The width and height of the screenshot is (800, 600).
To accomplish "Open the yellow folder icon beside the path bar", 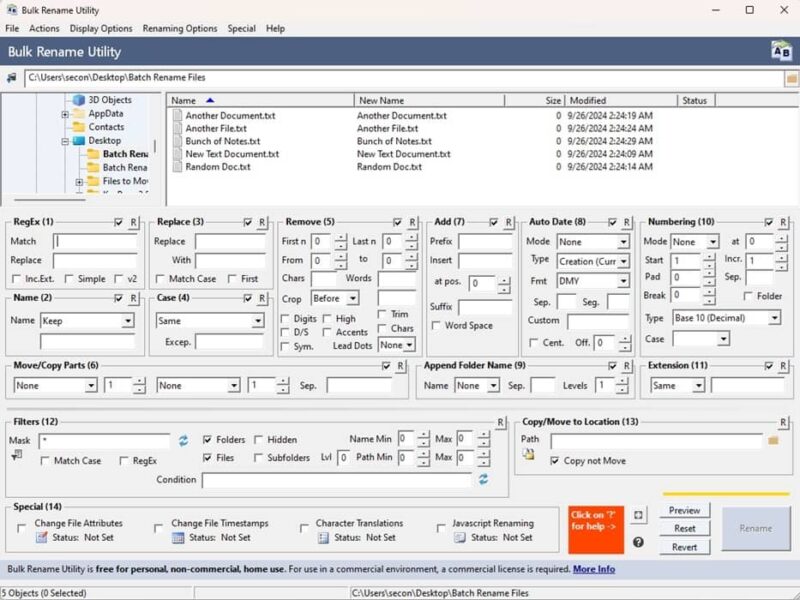I will [x=790, y=77].
